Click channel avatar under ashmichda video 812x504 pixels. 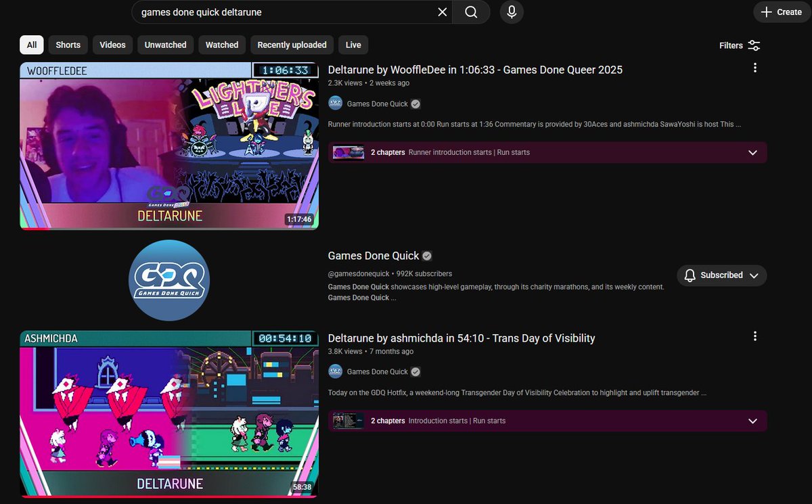(x=335, y=371)
